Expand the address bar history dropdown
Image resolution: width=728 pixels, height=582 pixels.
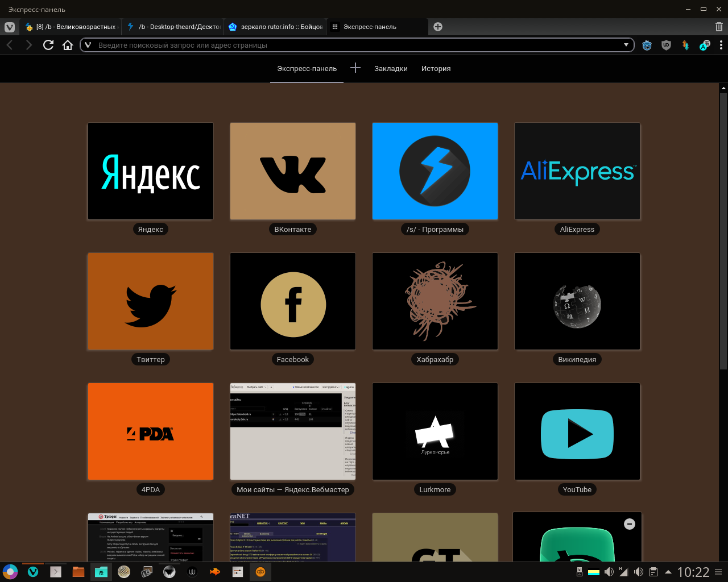point(626,45)
